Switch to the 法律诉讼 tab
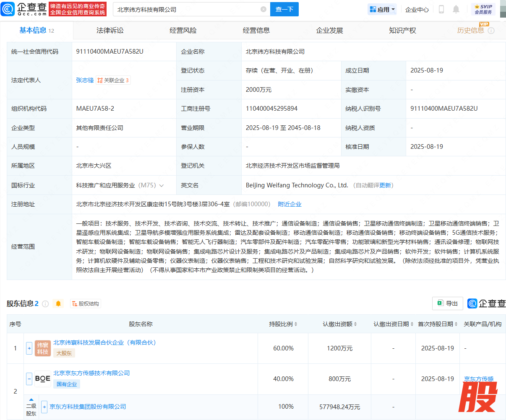This screenshot has width=506, height=420. [x=110, y=31]
